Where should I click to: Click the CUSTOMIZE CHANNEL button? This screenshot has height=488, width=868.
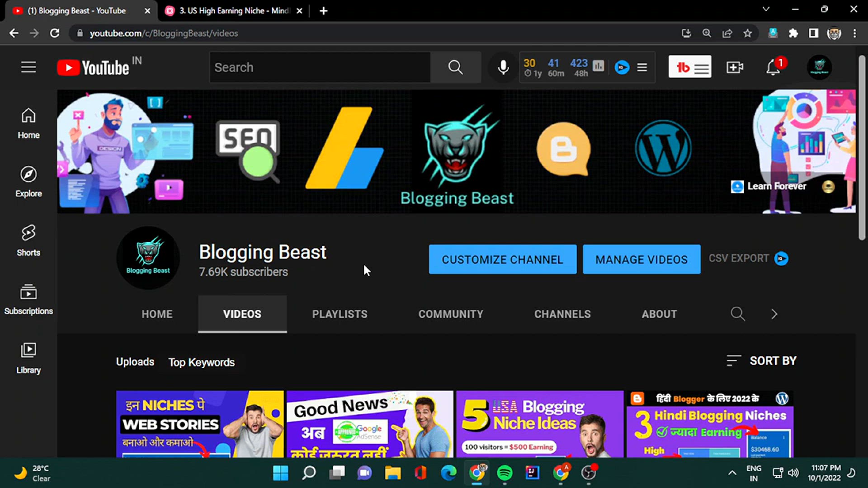[x=503, y=259]
